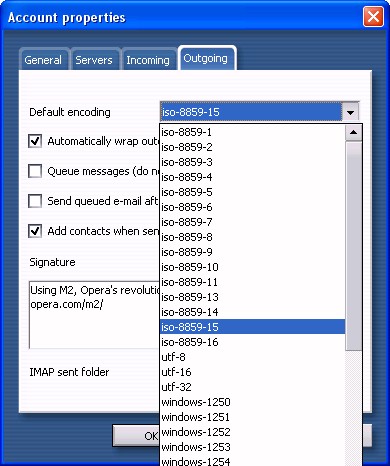The width and height of the screenshot is (390, 466).
Task: Select utf-16 encoding entry
Action: click(x=252, y=372)
